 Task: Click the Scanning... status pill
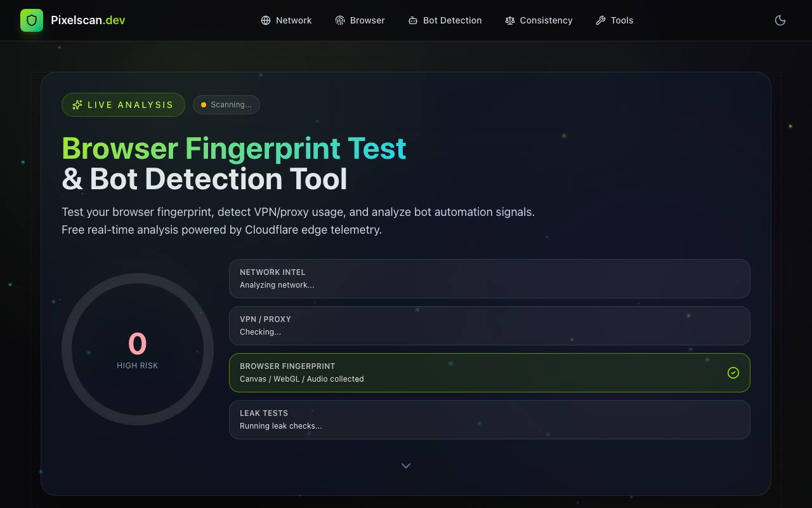pyautogui.click(x=226, y=105)
